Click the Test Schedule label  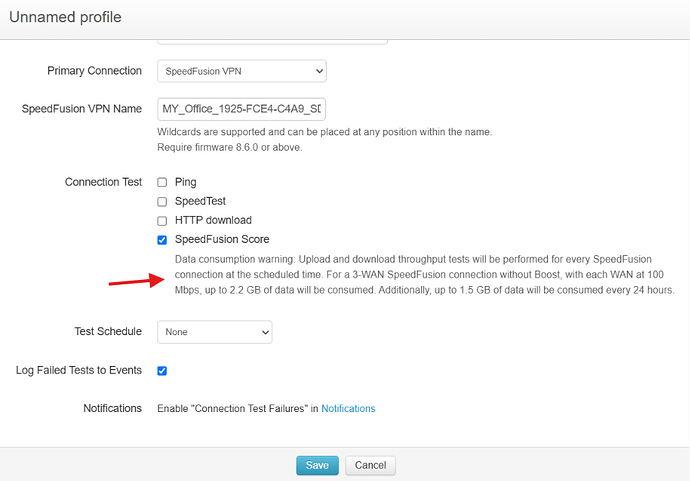108,331
